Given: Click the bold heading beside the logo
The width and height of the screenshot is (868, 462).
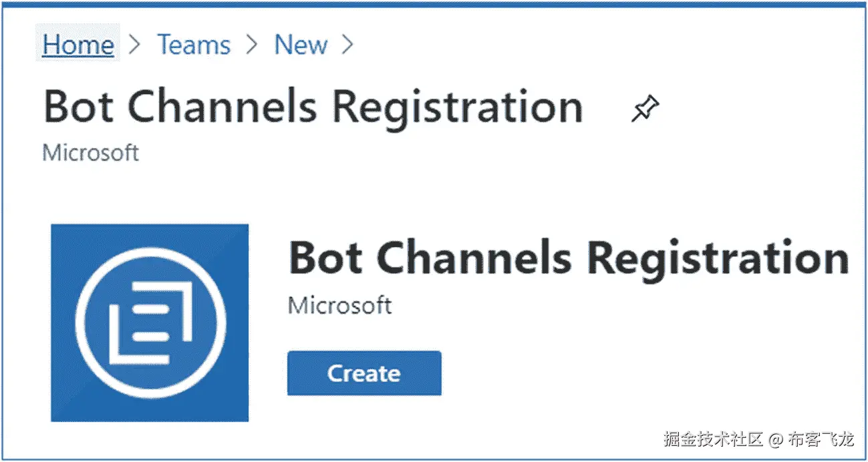Looking at the screenshot, I should [x=568, y=258].
